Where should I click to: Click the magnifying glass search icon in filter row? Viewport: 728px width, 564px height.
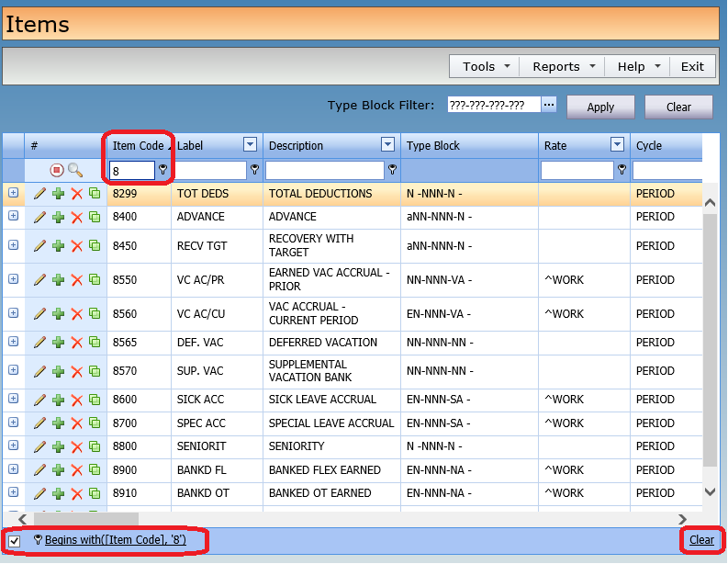[x=75, y=170]
